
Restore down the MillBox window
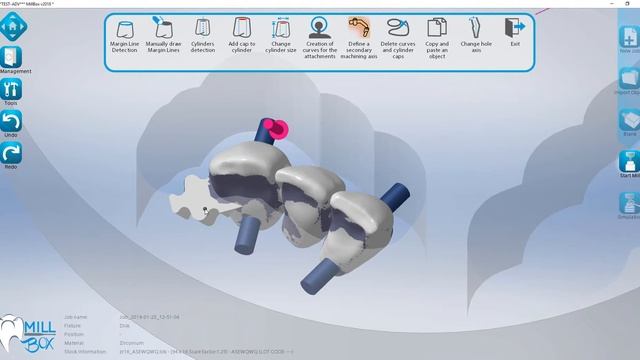pyautogui.click(x=627, y=4)
